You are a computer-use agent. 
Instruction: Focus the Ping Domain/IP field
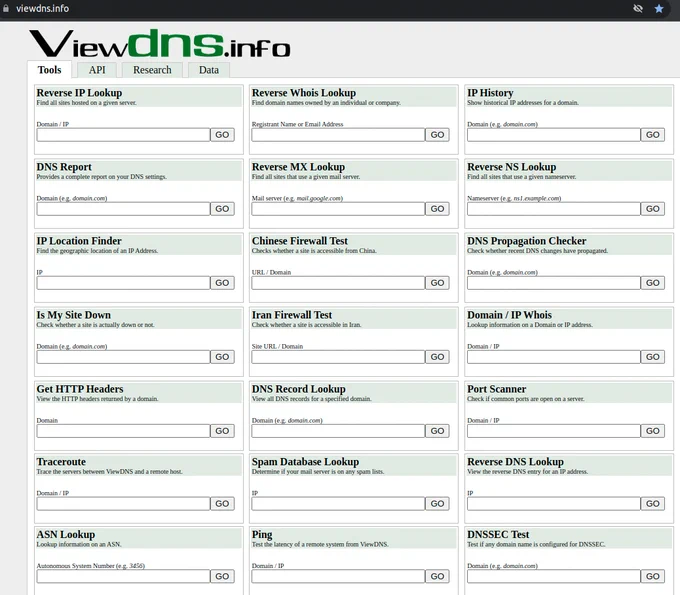338,576
